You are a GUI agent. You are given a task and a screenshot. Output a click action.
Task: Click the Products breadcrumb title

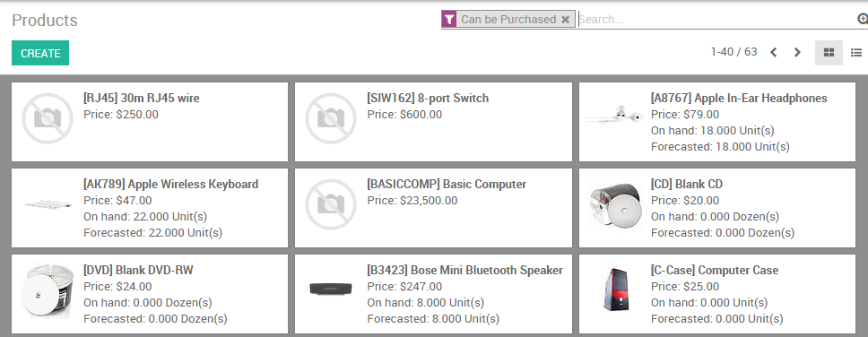point(44,20)
